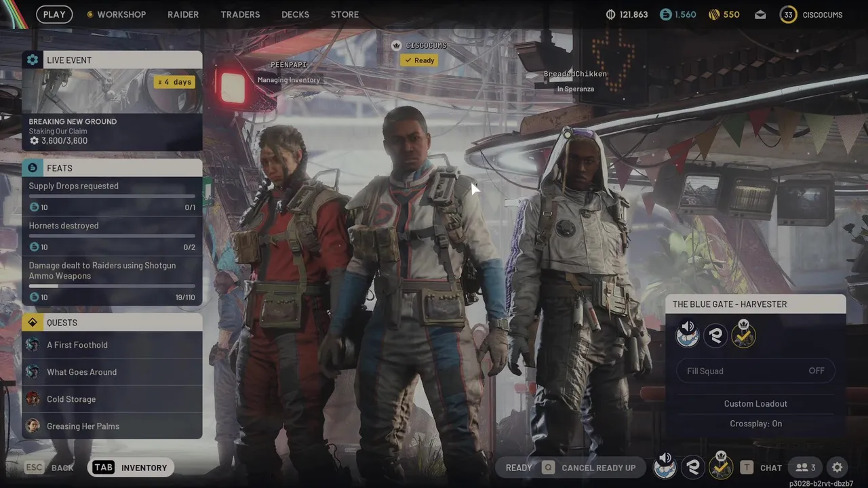Click the PEENPAPI player nameplate
The height and width of the screenshot is (488, 868).
pos(289,64)
